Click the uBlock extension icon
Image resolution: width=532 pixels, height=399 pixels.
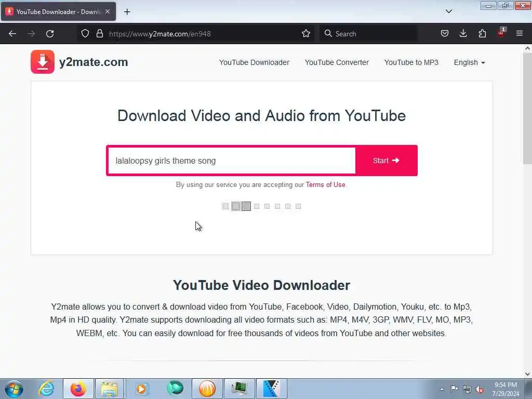501,33
